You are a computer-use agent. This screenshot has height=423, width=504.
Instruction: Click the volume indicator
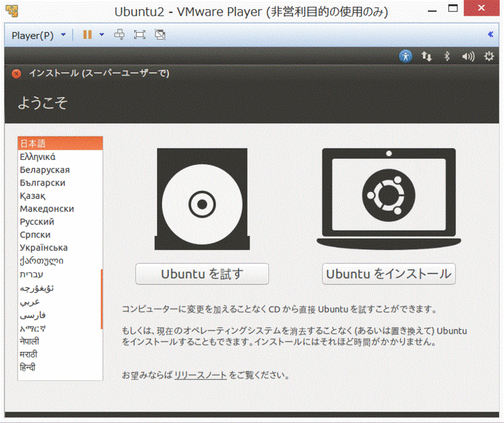467,56
